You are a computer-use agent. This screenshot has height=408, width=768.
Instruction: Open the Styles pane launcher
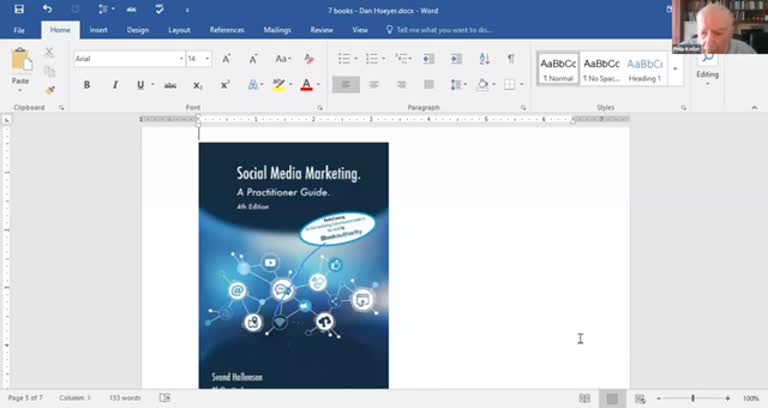(x=684, y=108)
